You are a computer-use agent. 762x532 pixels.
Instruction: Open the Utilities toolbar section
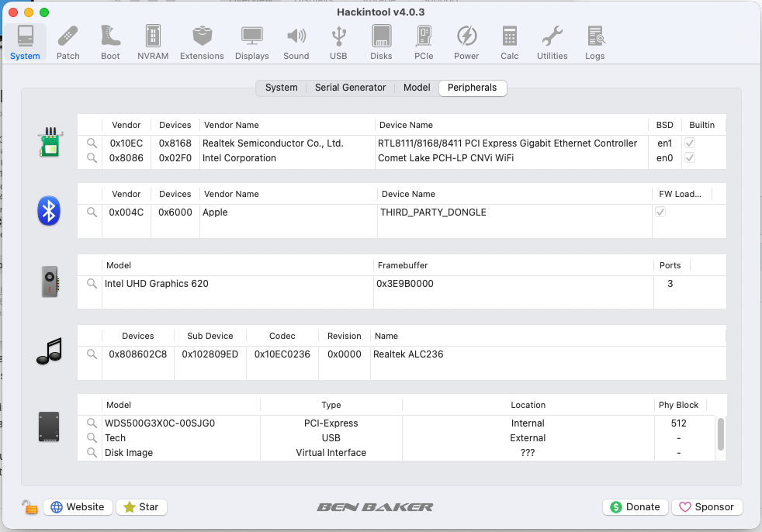pos(552,43)
